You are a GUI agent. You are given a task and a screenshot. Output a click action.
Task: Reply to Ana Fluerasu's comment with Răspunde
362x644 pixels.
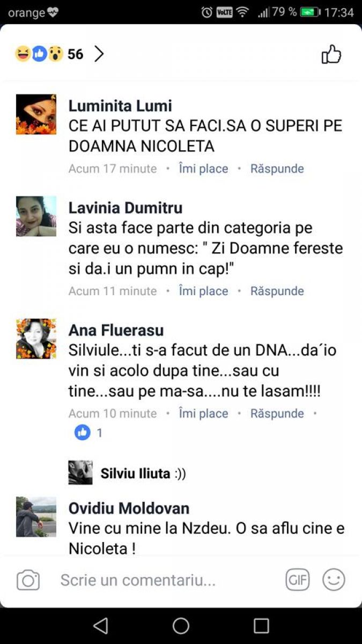pos(277,413)
